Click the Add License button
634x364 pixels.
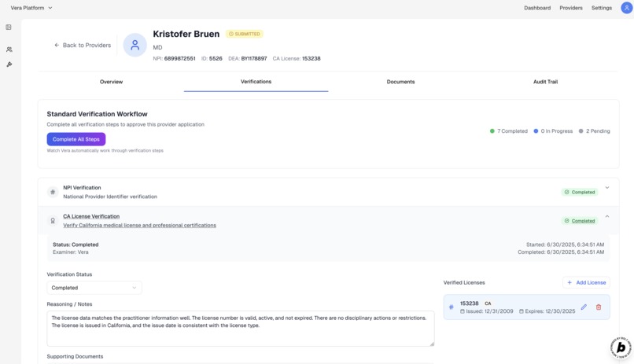coord(586,282)
